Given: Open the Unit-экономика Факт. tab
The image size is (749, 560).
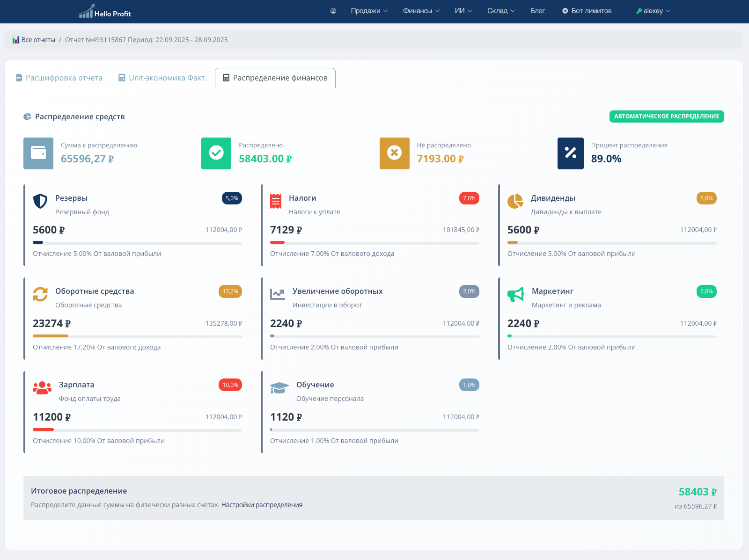Looking at the screenshot, I should click(x=162, y=78).
